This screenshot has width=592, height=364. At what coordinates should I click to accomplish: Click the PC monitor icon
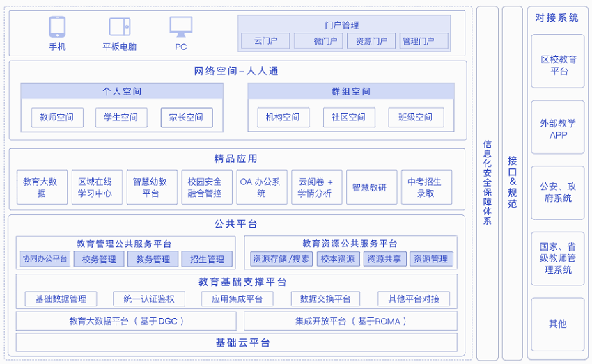[181, 26]
